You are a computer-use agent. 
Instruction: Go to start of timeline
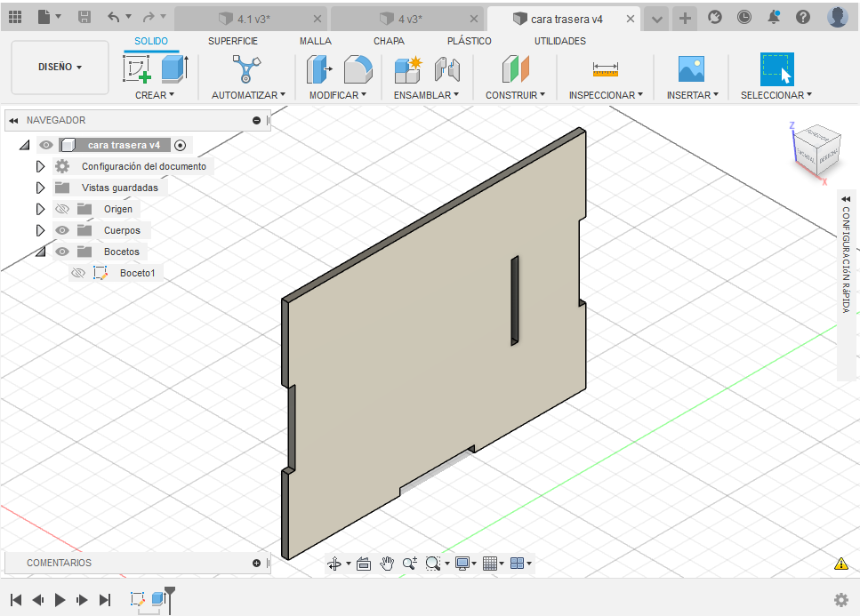pyautogui.click(x=16, y=600)
